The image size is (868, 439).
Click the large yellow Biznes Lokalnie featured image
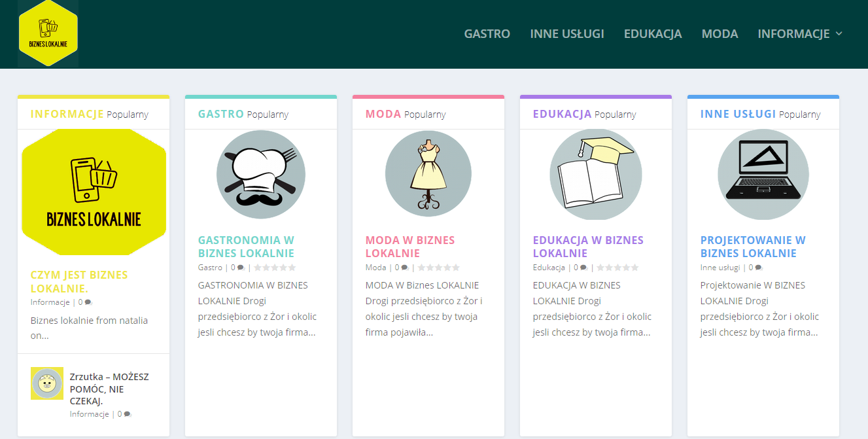click(94, 192)
